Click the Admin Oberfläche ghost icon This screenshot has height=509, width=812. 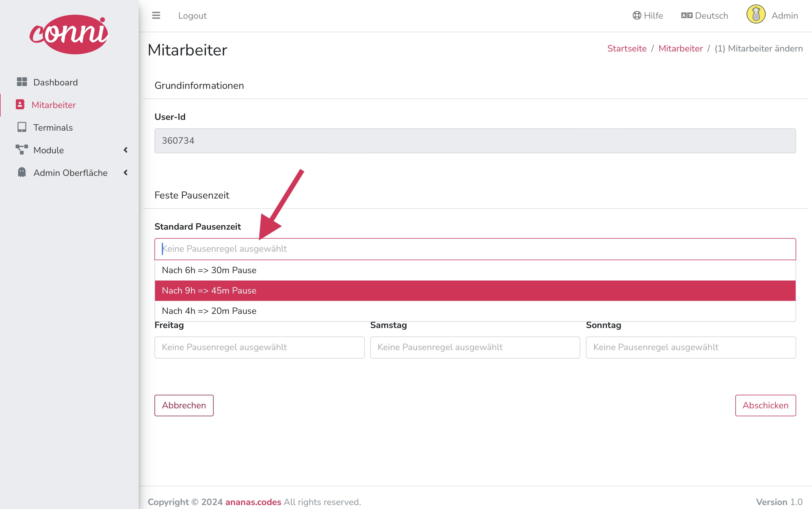[22, 172]
